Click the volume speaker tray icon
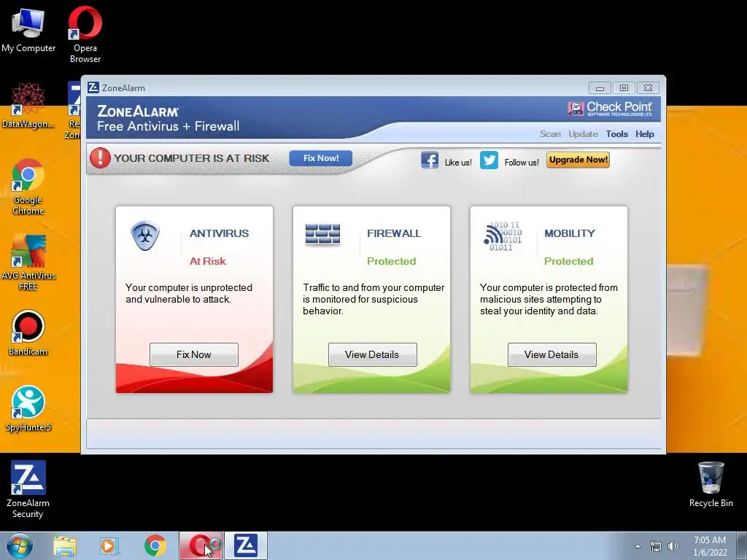 [673, 547]
